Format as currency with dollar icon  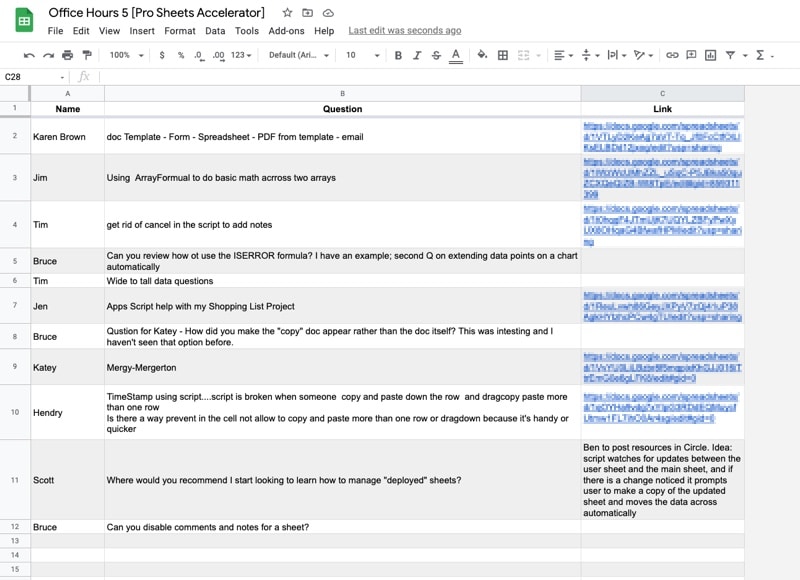162,55
